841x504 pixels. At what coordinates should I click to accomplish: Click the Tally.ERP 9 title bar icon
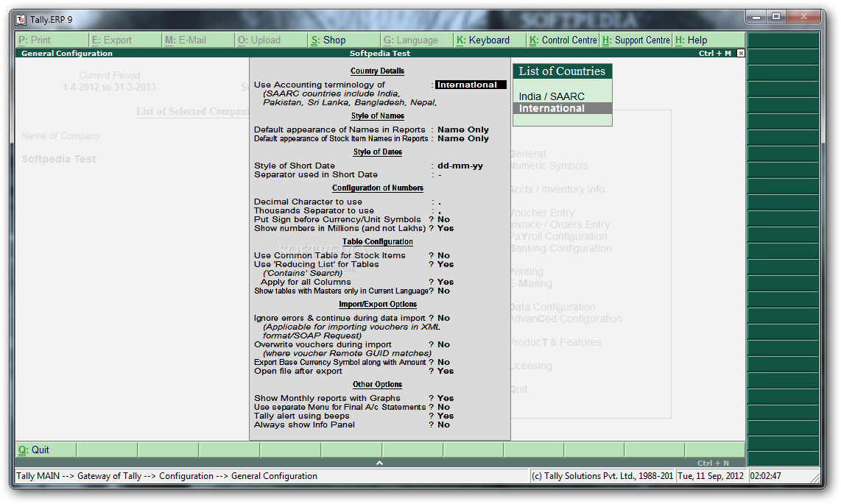pos(21,20)
